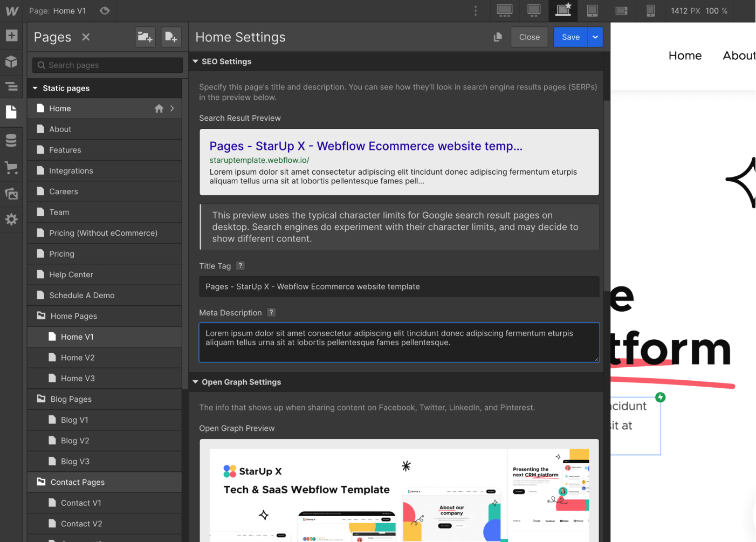Viewport: 756px width, 542px height.
Task: Select Pricing (Without eCommerce) page
Action: [105, 233]
